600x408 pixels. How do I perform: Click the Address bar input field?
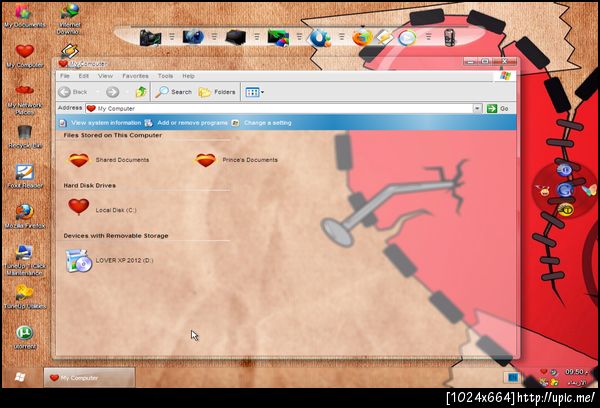tap(279, 108)
